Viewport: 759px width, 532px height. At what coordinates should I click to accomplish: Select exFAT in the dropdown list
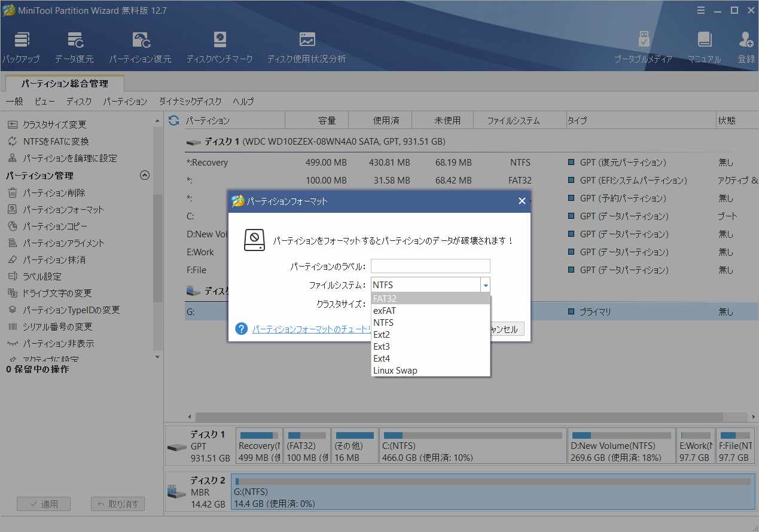(x=431, y=311)
